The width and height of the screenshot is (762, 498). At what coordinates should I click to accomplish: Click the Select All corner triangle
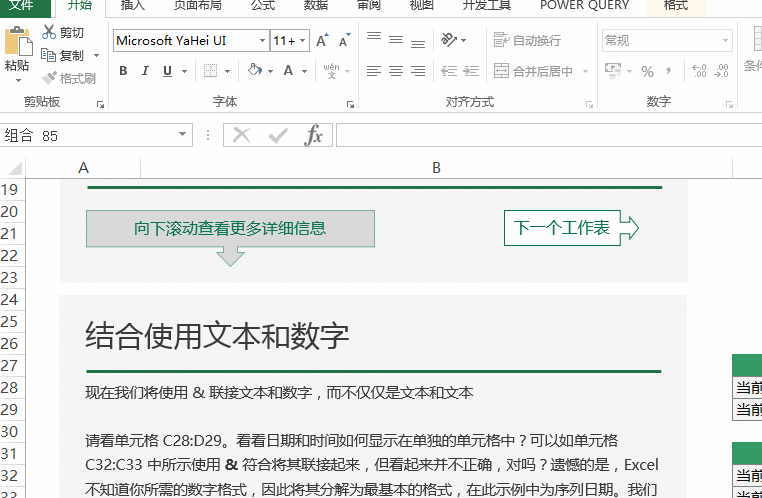15,168
